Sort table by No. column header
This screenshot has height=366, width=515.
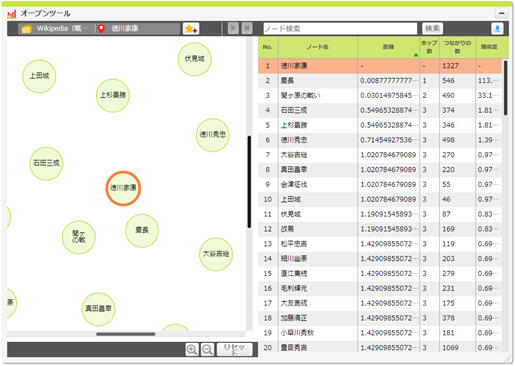(268, 47)
